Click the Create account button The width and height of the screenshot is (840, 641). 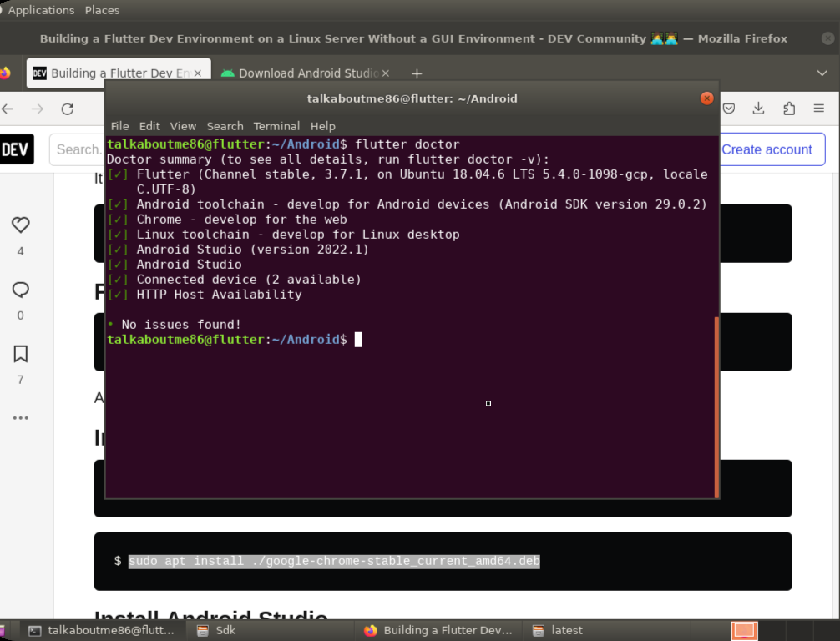coord(767,150)
